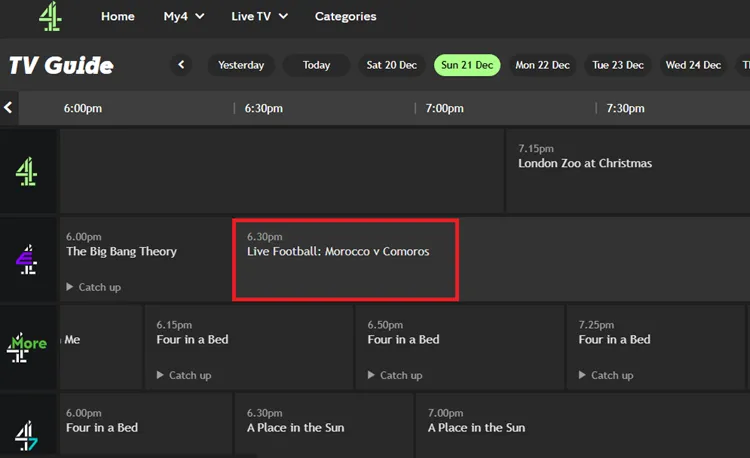Viewport: 750px width, 458px height.
Task: Switch to Today's TV guide
Action: point(316,65)
